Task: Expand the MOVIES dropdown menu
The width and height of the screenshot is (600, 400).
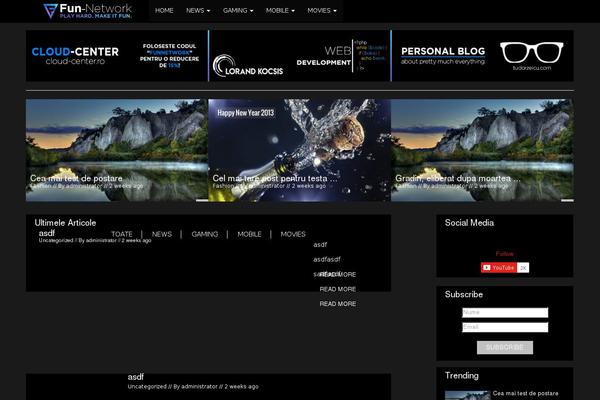Action: 322,11
